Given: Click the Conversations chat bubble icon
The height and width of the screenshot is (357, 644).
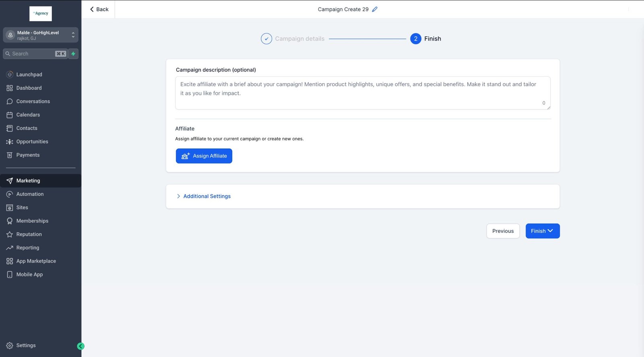Looking at the screenshot, I should (x=10, y=101).
